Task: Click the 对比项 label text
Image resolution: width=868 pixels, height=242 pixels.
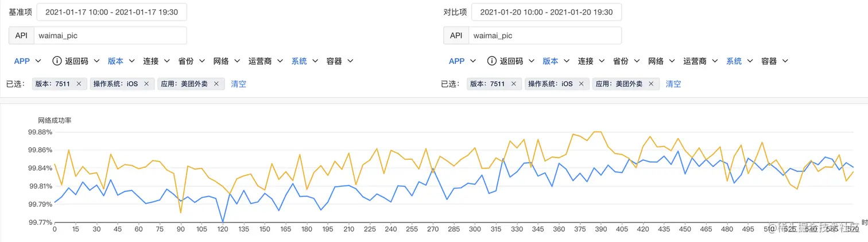Action: coord(455,12)
